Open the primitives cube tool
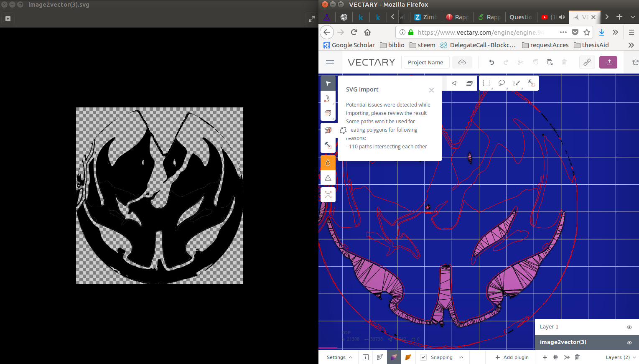639x364 pixels. point(328,113)
